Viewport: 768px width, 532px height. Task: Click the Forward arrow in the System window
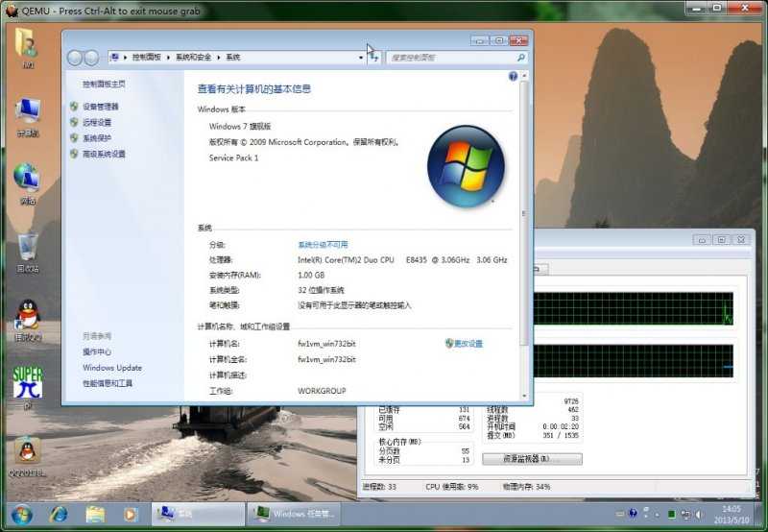[x=91, y=58]
